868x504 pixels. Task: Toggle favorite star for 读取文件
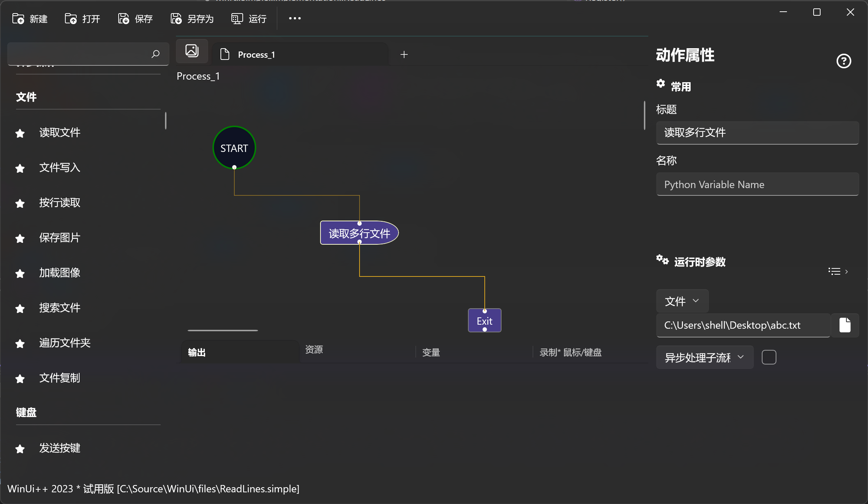[20, 133]
